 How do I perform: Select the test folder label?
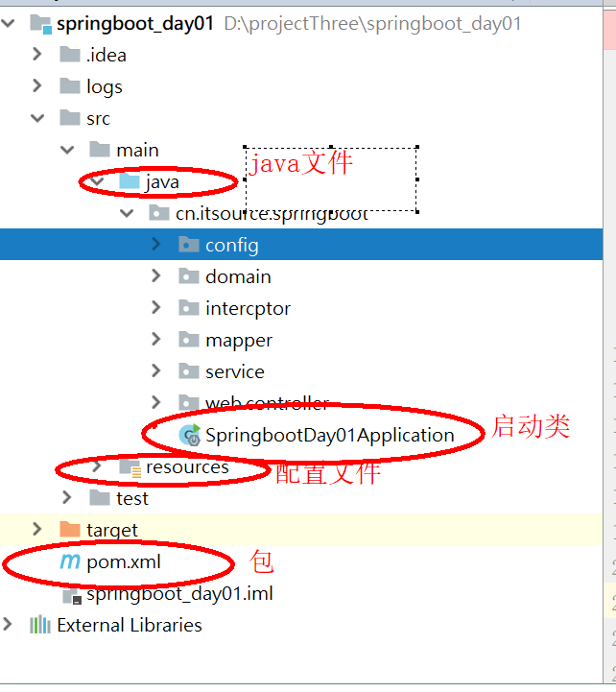[132, 499]
